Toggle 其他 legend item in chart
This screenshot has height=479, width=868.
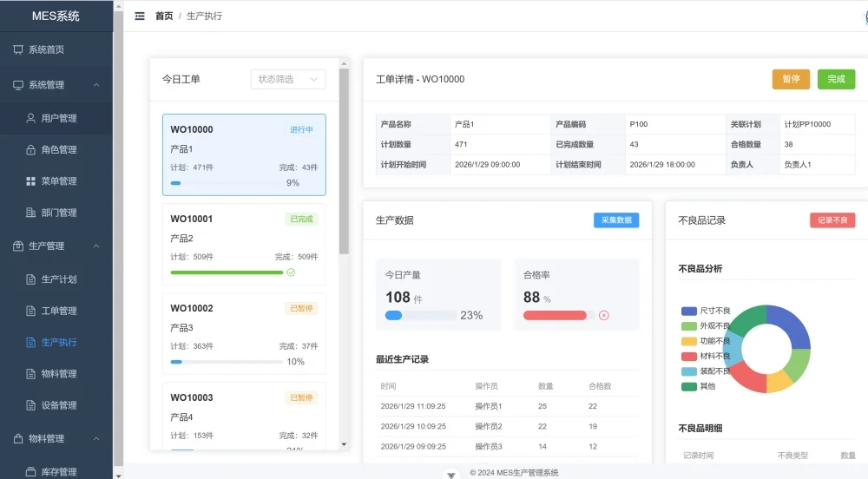(699, 386)
